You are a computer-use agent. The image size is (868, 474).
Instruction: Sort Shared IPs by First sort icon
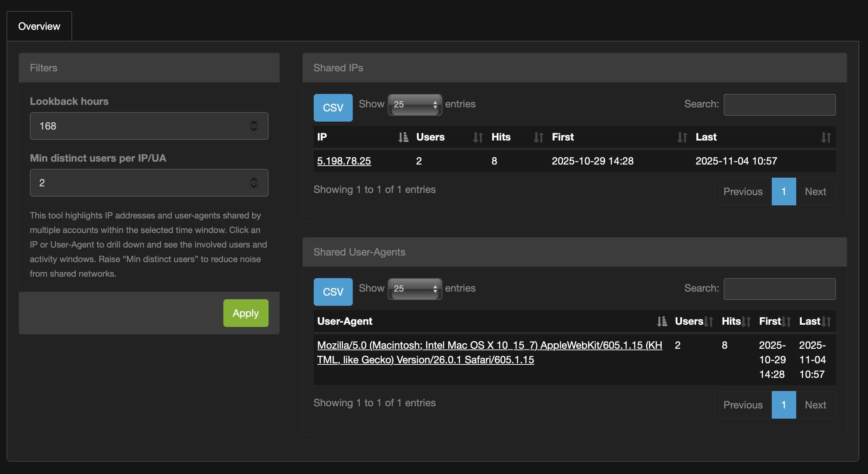coord(682,137)
